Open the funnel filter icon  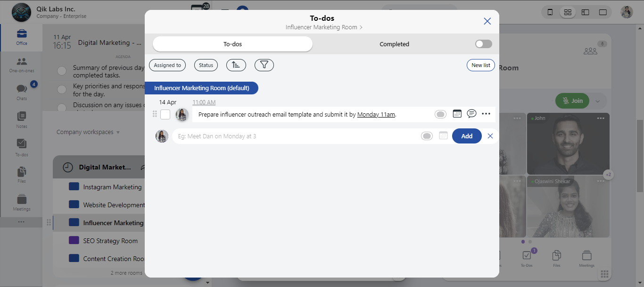264,65
